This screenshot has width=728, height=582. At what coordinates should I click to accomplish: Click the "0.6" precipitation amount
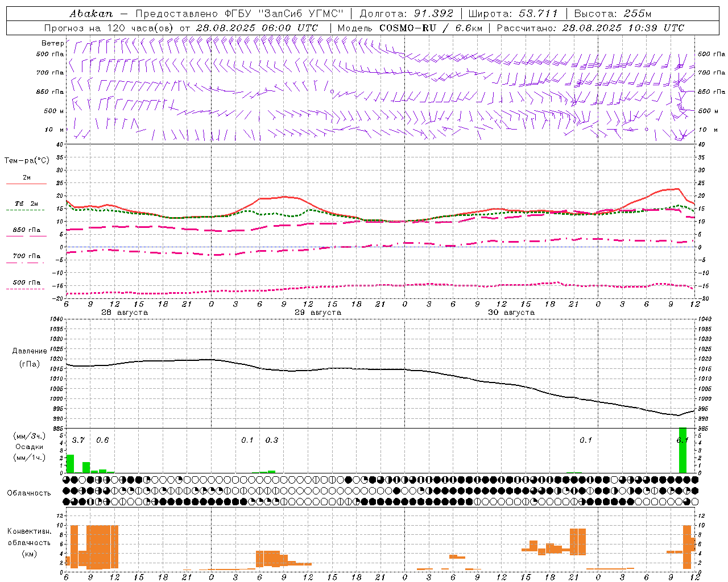tap(102, 440)
